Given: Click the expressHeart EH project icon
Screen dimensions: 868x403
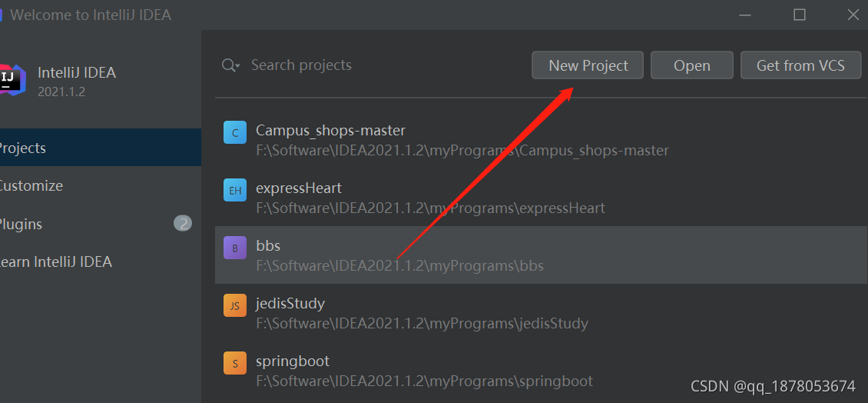Looking at the screenshot, I should (235, 190).
